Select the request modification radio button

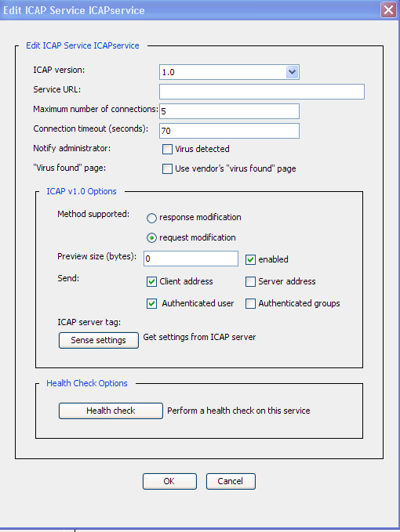[x=151, y=238]
